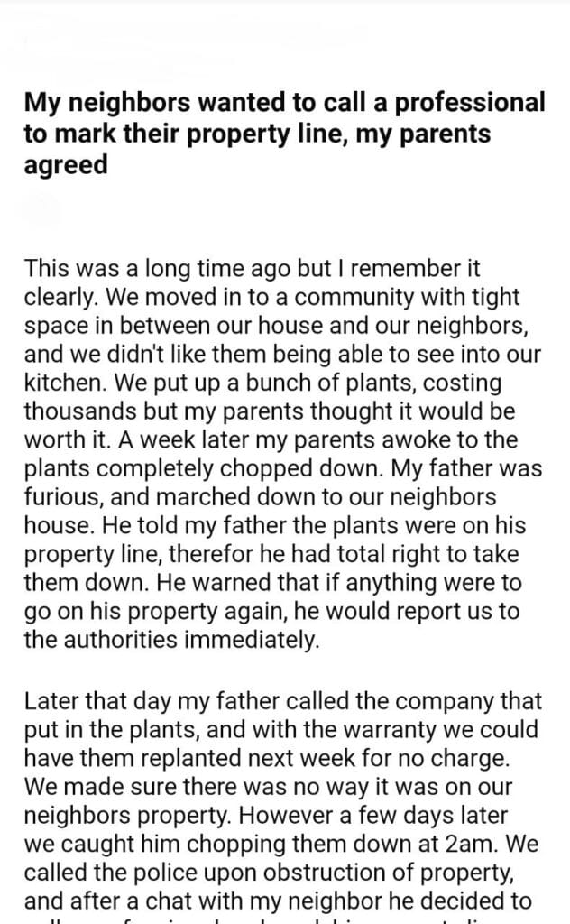Click the faint author avatar below the title

[x=42, y=213]
